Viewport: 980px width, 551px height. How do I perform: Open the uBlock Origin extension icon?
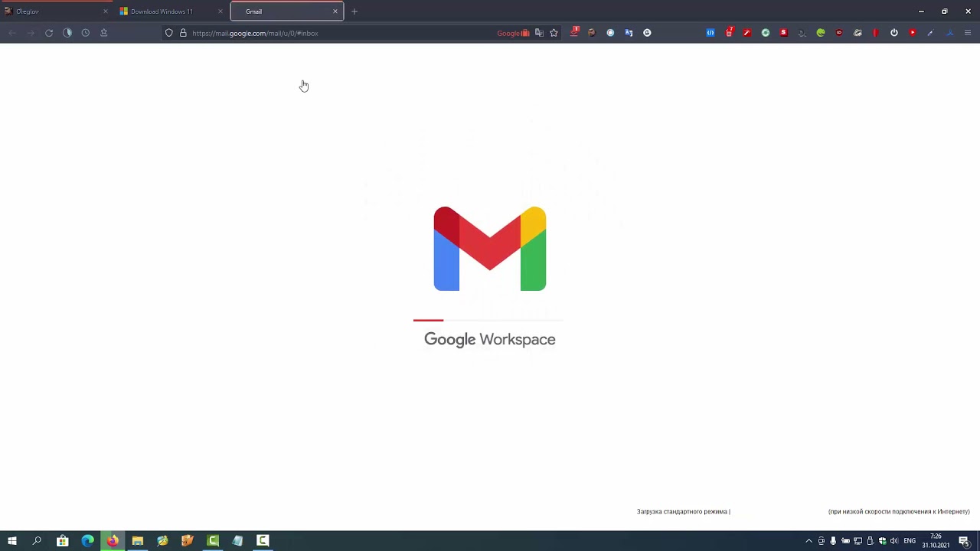(x=839, y=33)
